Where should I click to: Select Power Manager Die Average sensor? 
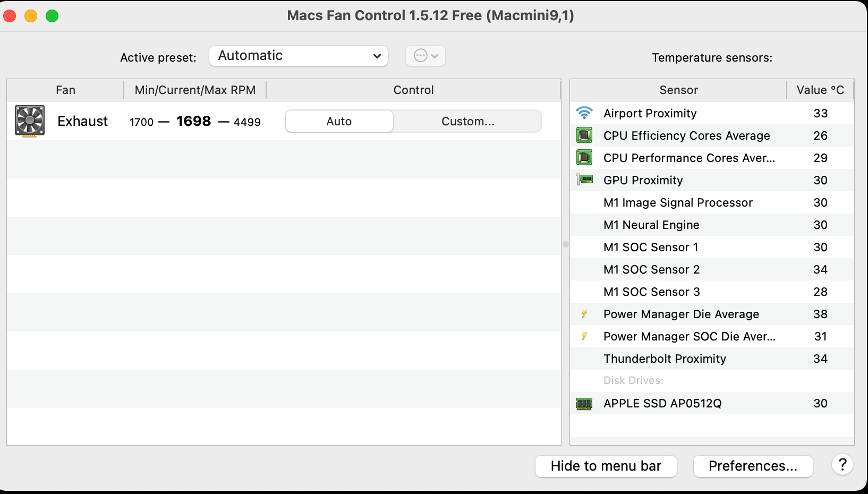coord(712,314)
